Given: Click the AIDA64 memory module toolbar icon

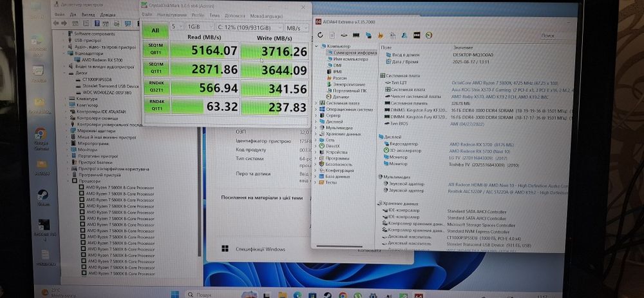Looking at the screenshot, I should (x=356, y=35).
